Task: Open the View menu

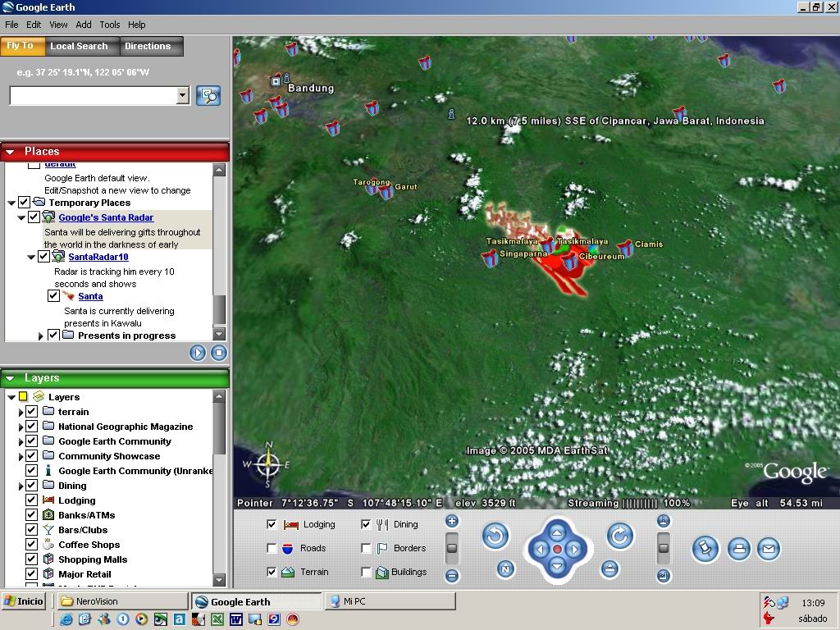Action: click(x=58, y=25)
